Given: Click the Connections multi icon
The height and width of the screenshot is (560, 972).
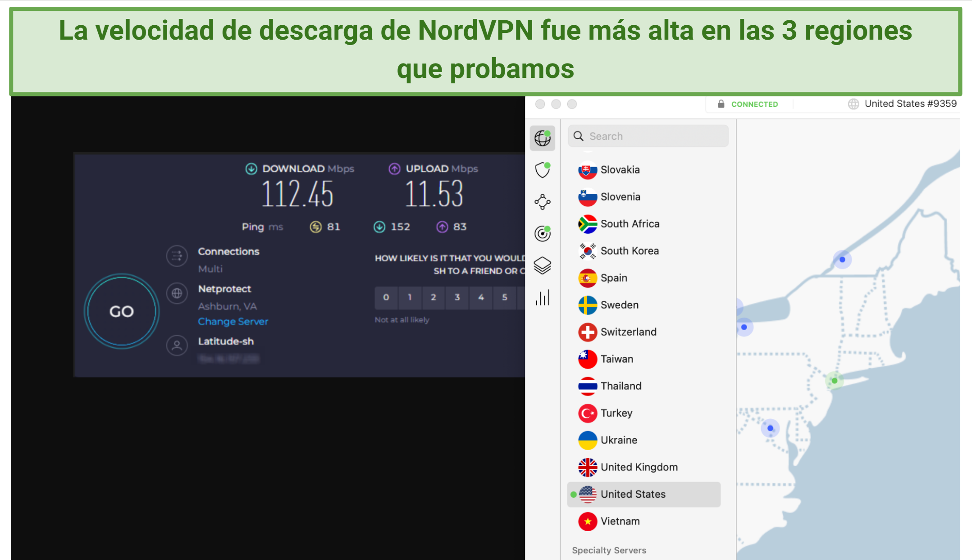Looking at the screenshot, I should pos(177,256).
